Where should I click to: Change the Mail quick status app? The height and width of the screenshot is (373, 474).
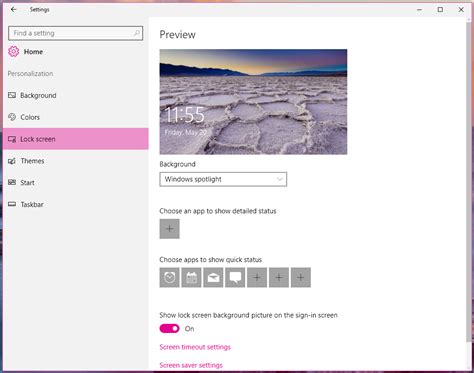pyautogui.click(x=213, y=277)
